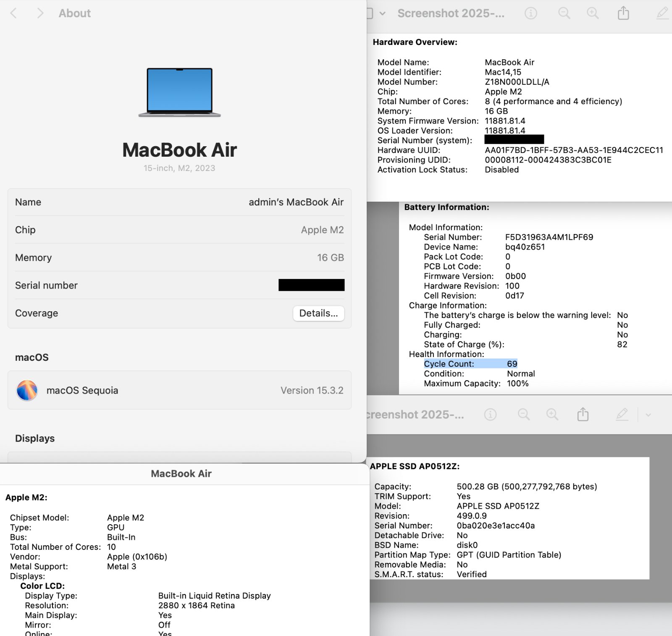Select the SSD serial number 0ba020e3e1acc40a
The width and height of the screenshot is (672, 636).
click(x=496, y=526)
